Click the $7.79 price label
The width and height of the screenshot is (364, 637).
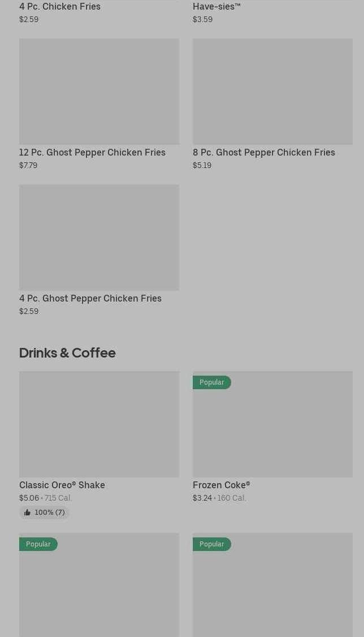(28, 166)
